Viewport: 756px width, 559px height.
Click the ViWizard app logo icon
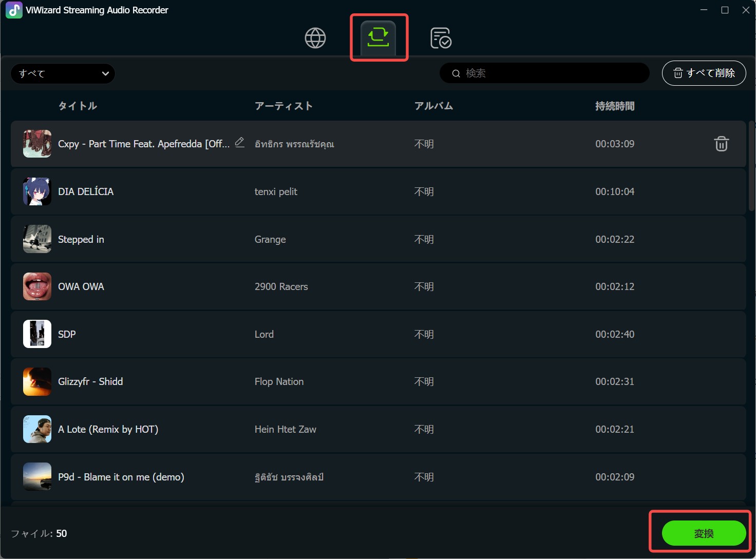click(14, 10)
